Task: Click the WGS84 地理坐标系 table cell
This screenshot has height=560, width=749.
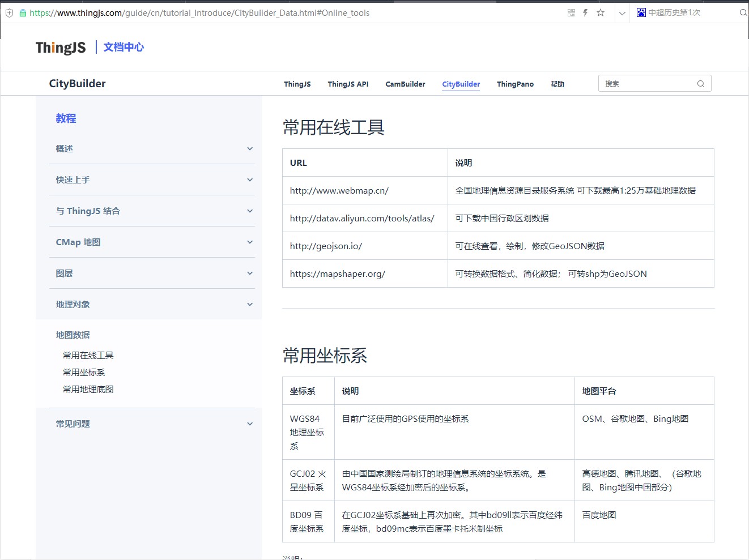Action: (x=308, y=432)
